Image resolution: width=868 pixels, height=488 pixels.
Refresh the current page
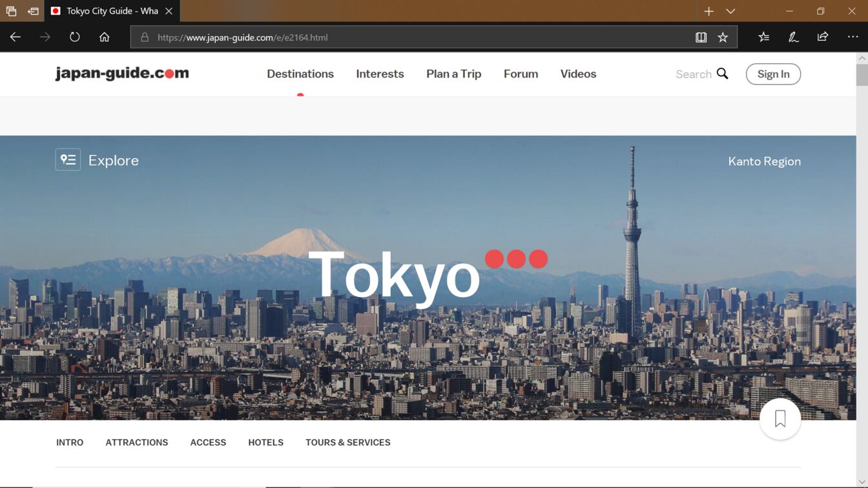(75, 37)
